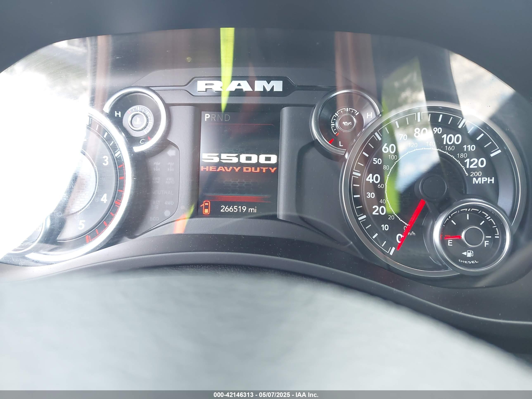Tap the HEAVY DUTY text

pyautogui.click(x=239, y=169)
